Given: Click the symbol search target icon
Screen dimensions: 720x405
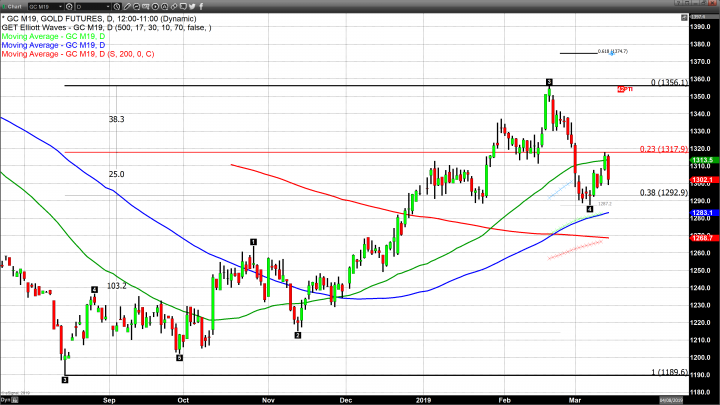Looking at the screenshot, I should [69, 6].
